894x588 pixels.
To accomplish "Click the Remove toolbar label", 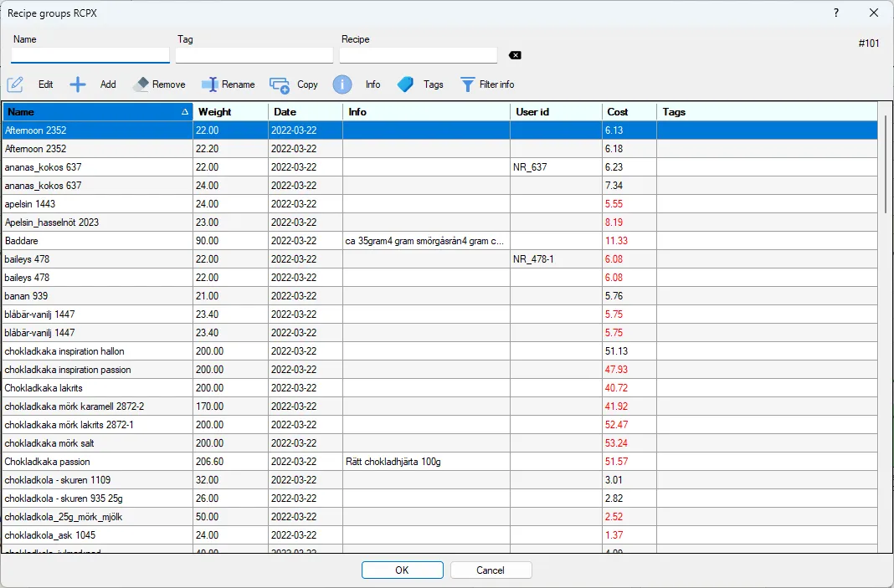I will 169,84.
